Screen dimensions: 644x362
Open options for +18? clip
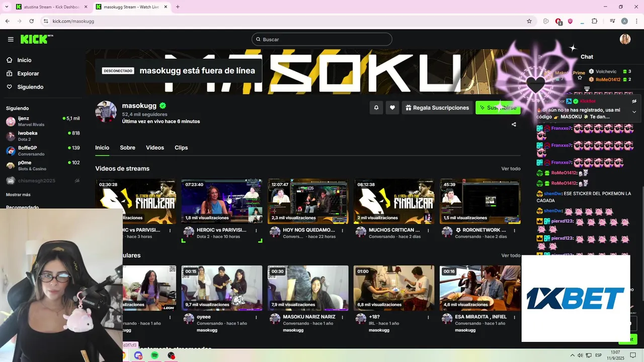428,318
